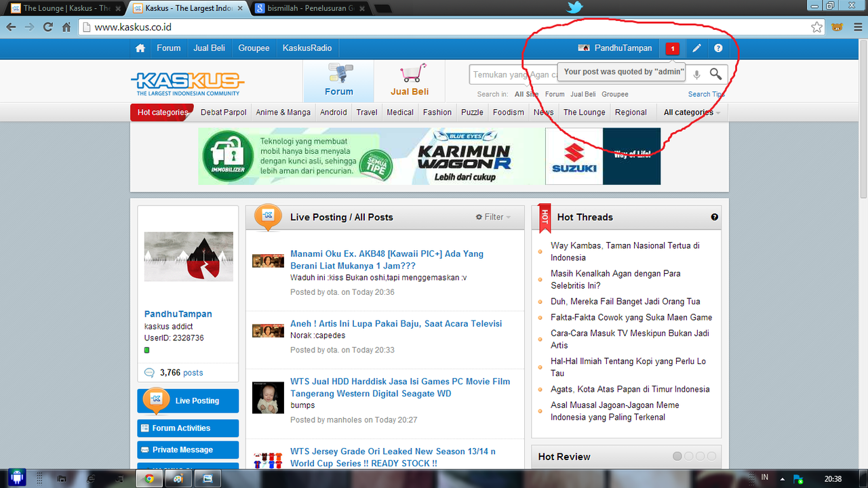This screenshot has height=488, width=868.
Task: Click Groupee in the top navigation
Action: pos(254,48)
